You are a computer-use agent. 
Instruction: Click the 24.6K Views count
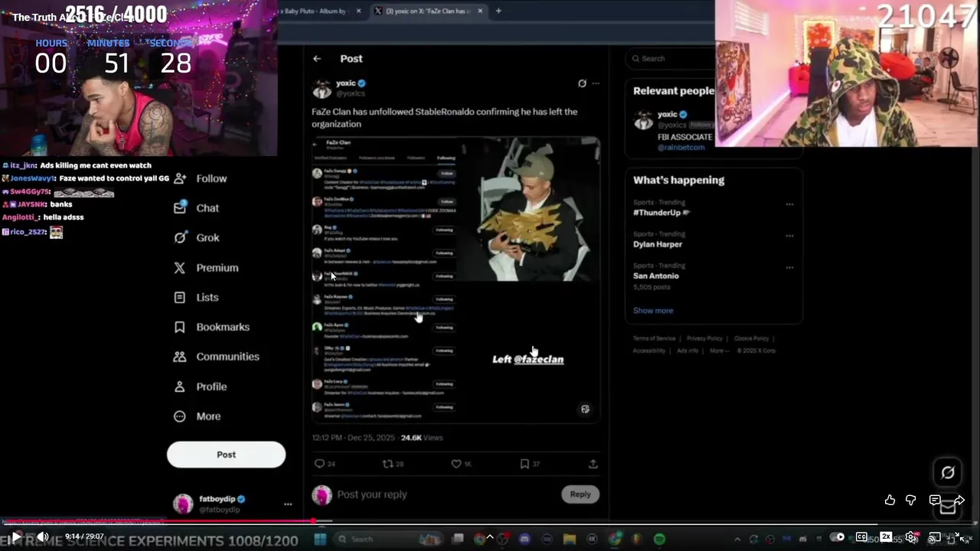pyautogui.click(x=422, y=438)
